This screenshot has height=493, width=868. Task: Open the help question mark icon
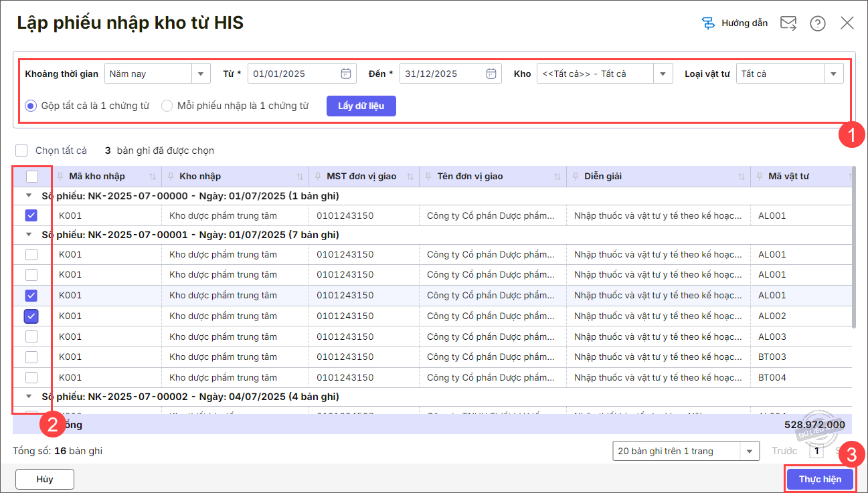tap(817, 23)
